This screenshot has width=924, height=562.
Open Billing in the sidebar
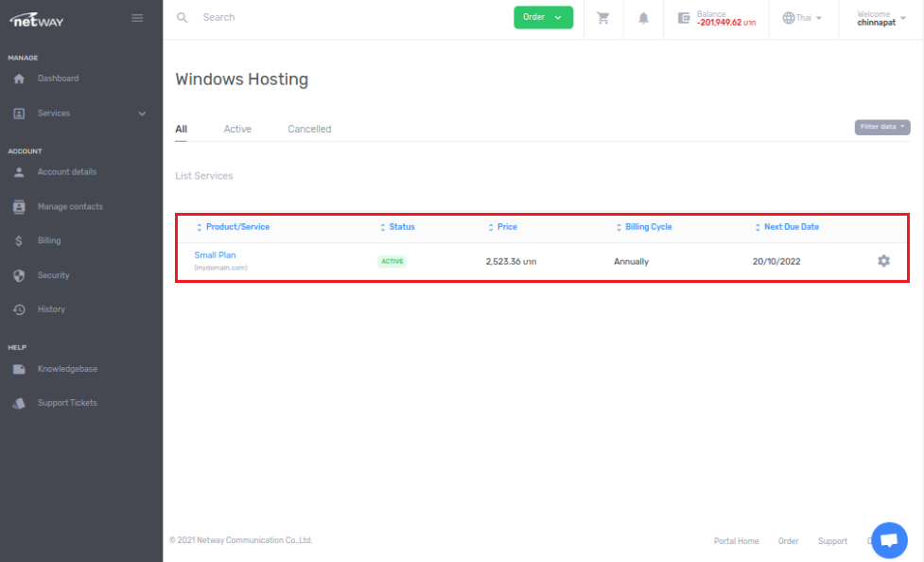[49, 241]
